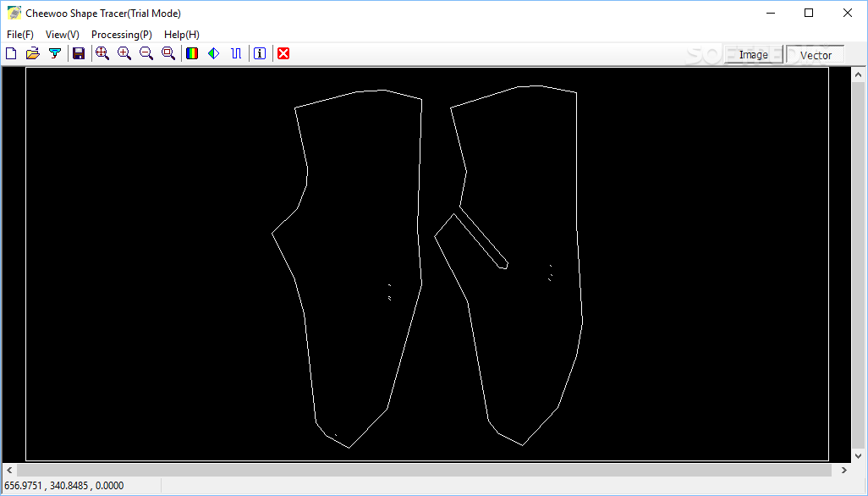Click the horizontal scrollbar left arrow
Screen dimensions: 868x496
click(x=9, y=470)
